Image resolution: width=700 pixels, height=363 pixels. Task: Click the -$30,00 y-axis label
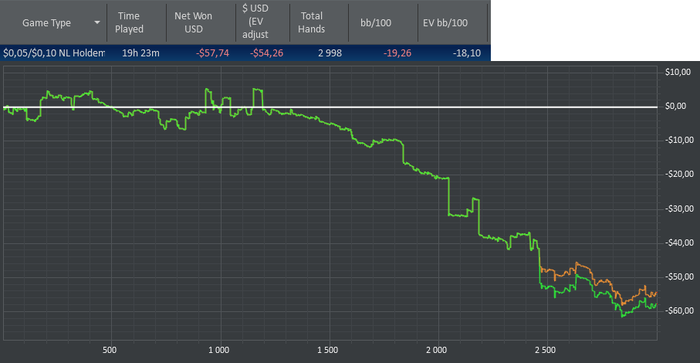click(x=679, y=209)
